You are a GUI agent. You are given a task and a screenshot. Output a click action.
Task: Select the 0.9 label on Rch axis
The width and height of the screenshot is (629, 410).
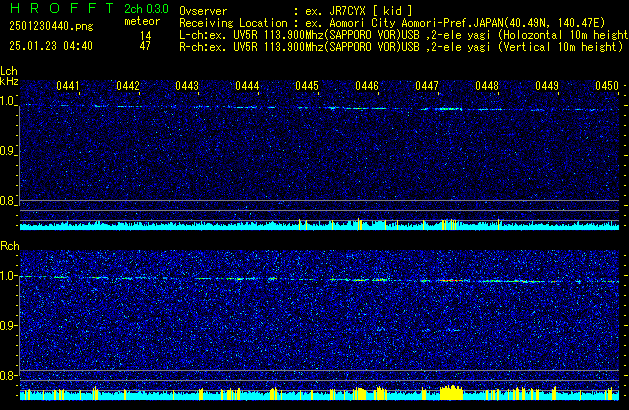click(8, 325)
